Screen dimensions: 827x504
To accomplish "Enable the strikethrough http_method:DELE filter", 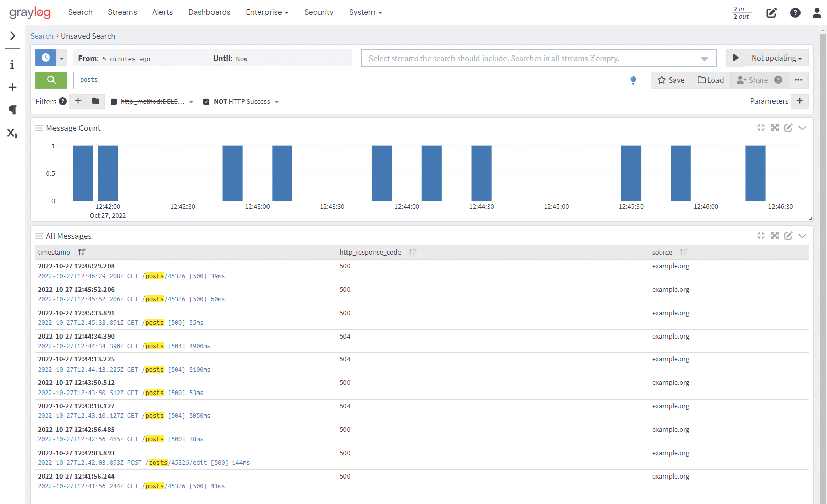I will [x=114, y=101].
